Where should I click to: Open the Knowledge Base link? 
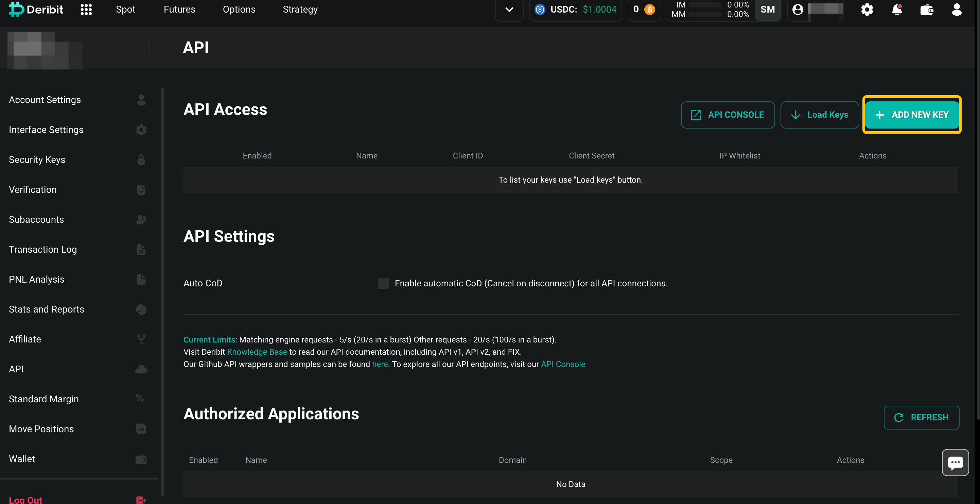[257, 352]
